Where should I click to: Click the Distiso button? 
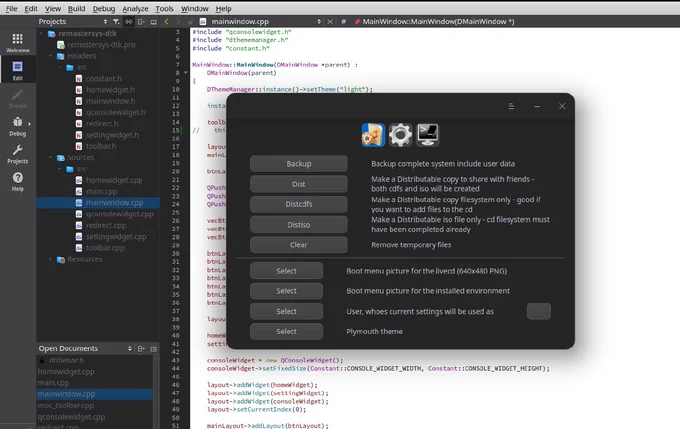(299, 225)
